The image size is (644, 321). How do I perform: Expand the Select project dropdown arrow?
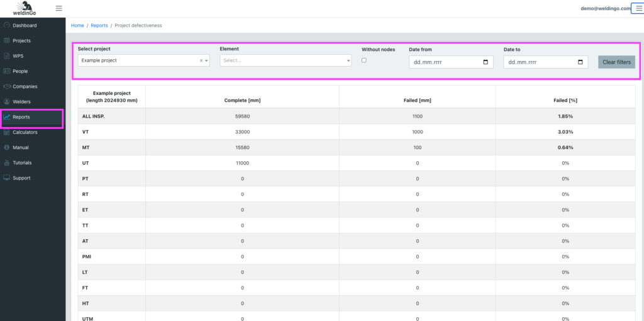[206, 61]
